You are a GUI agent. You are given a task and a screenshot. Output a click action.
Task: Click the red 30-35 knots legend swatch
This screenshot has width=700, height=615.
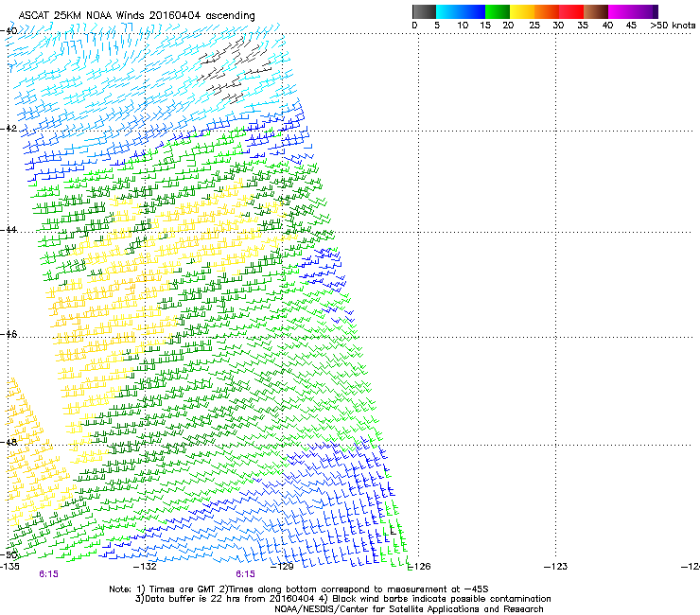(571, 11)
